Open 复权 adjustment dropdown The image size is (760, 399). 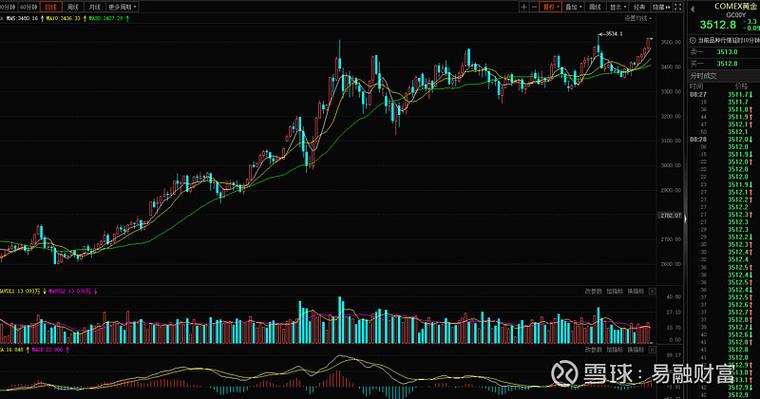click(x=551, y=7)
